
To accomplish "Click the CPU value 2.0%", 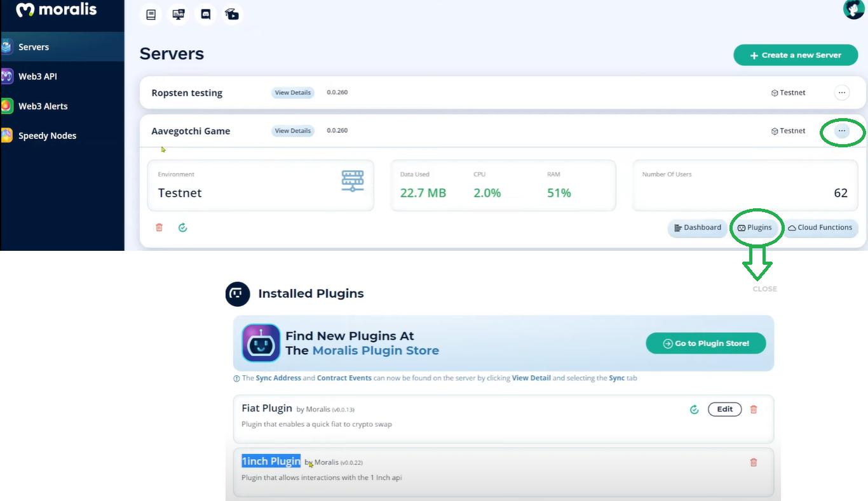I will (487, 193).
